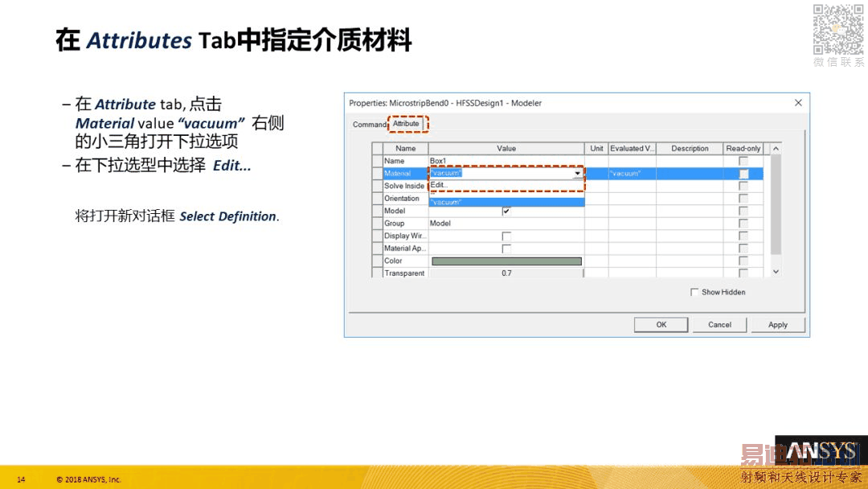
Task: Toggle Read-only checkbox in Material row
Action: pyautogui.click(x=743, y=174)
